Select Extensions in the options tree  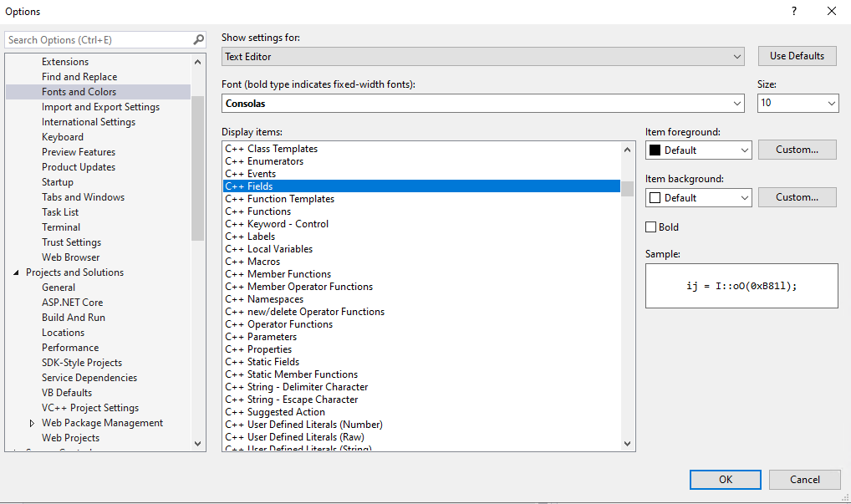tap(65, 62)
